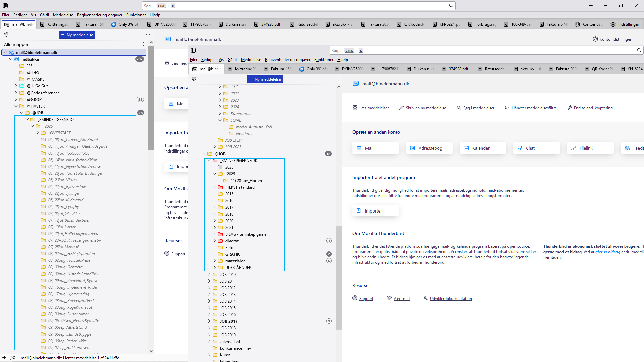Click get messages icon beside back window Ny meddelelse
Image resolution: width=644 pixels, height=362 pixels.
(6, 35)
